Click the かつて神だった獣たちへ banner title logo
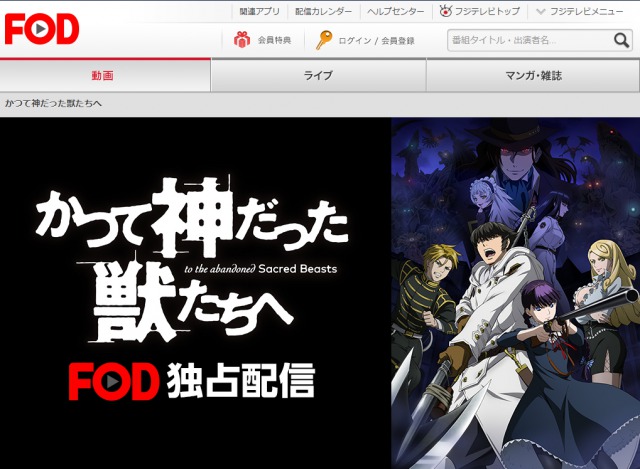 point(192,259)
